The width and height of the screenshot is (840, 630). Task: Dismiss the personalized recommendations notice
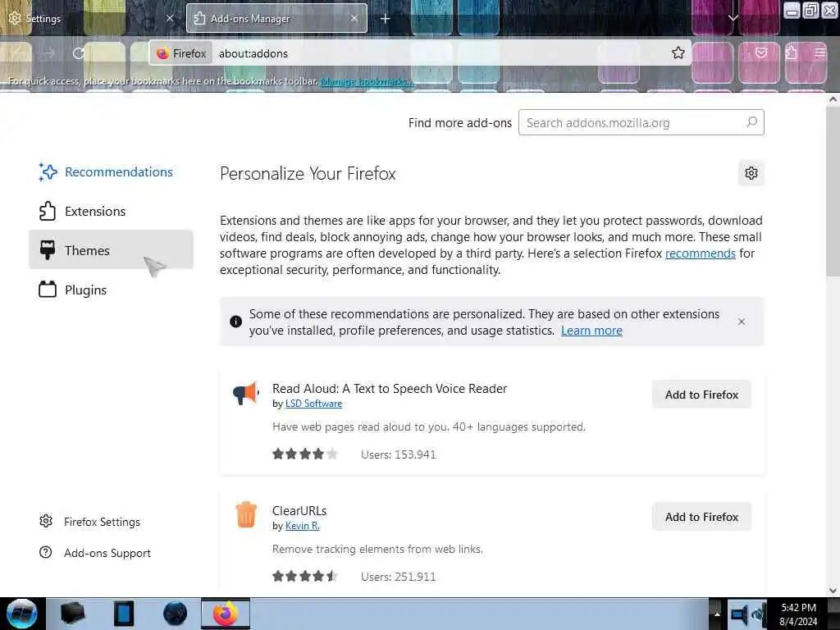742,322
